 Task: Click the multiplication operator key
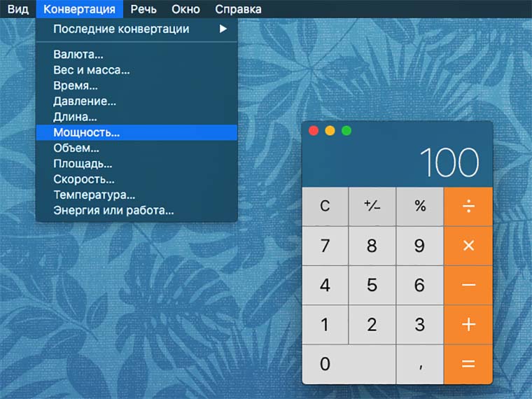[468, 246]
